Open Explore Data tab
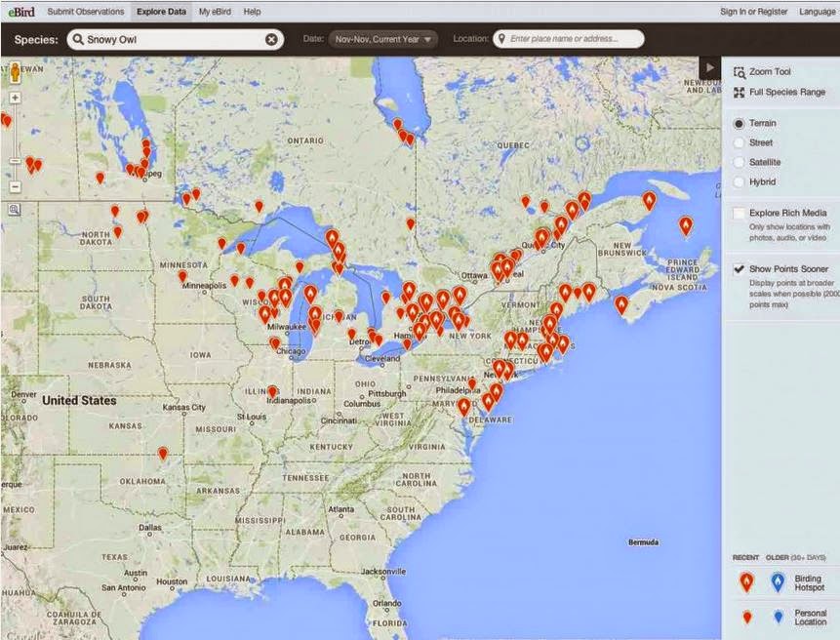This screenshot has width=840, height=640. (161, 12)
